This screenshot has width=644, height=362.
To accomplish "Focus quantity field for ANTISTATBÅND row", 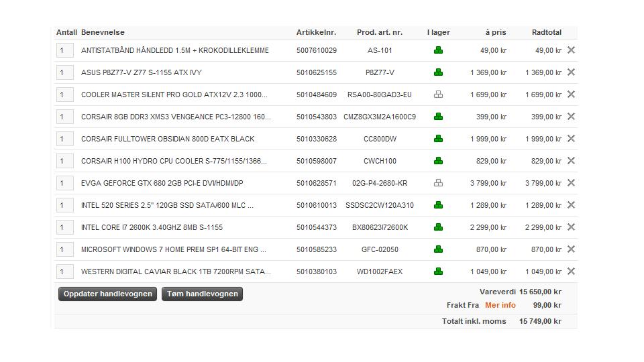I will (x=65, y=50).
